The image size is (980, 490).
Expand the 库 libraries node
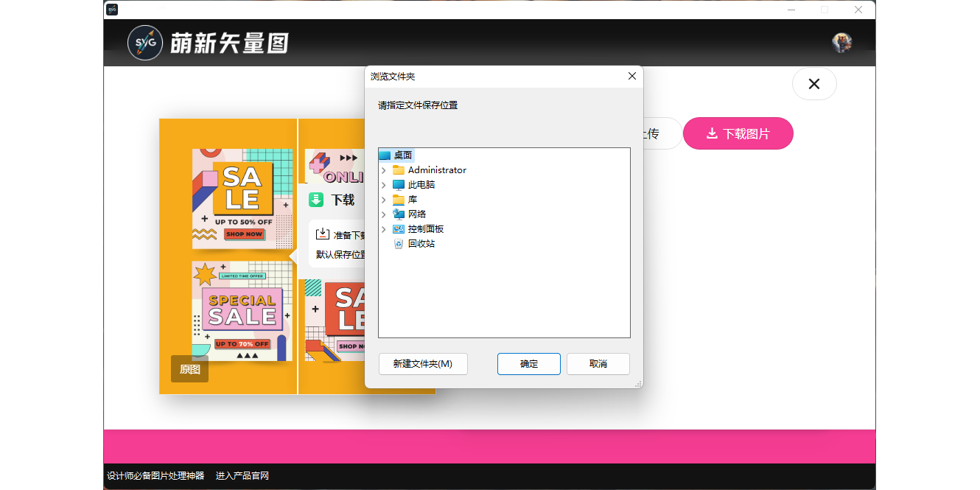point(383,199)
